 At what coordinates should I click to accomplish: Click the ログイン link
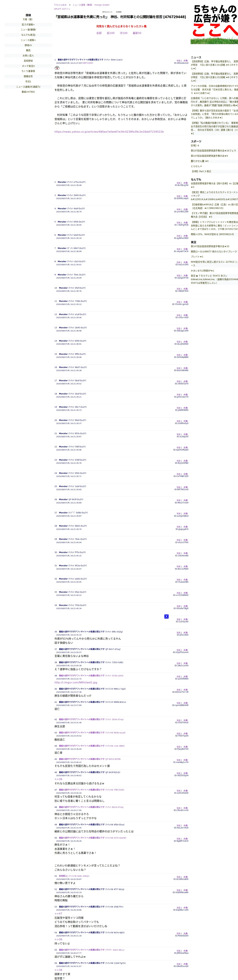[66, 9]
